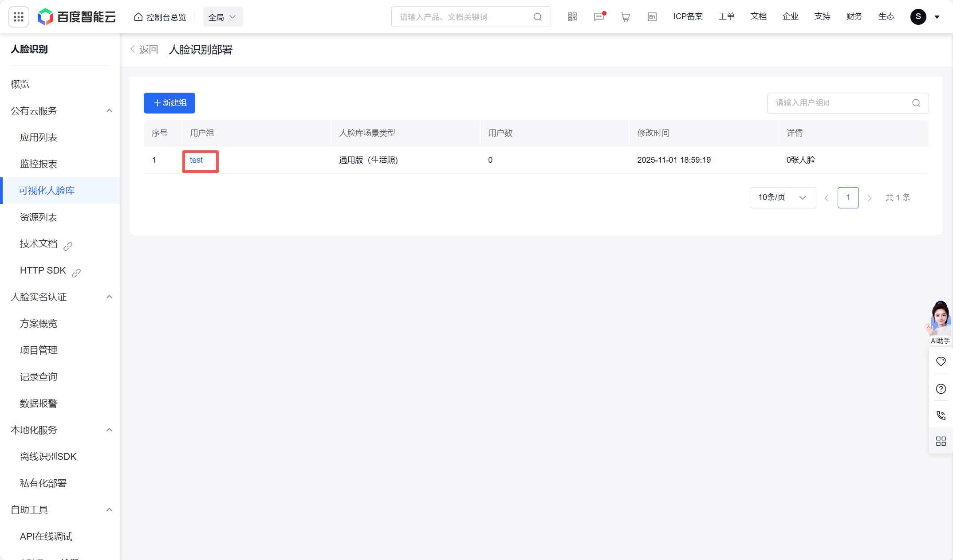Screen dimensions: 953x560
Task: Click the 新建组 button
Action: coord(169,103)
